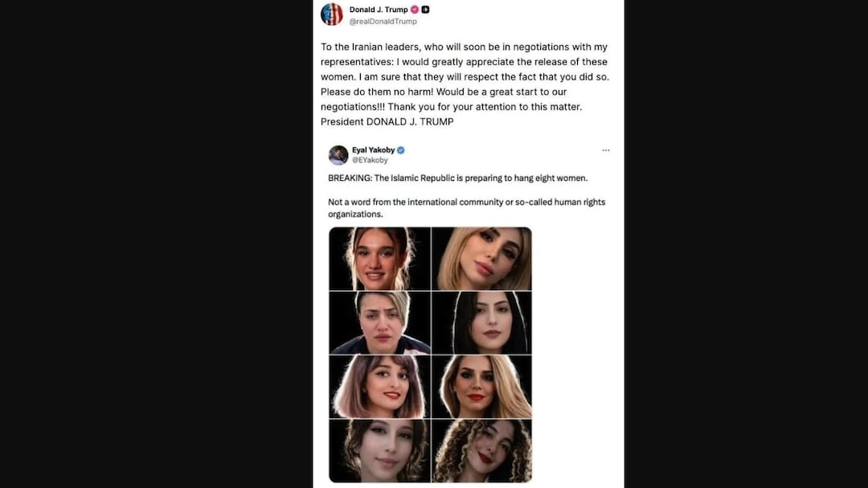The width and height of the screenshot is (868, 488).
Task: Click the dark-background portrait in the second row
Action: click(481, 322)
